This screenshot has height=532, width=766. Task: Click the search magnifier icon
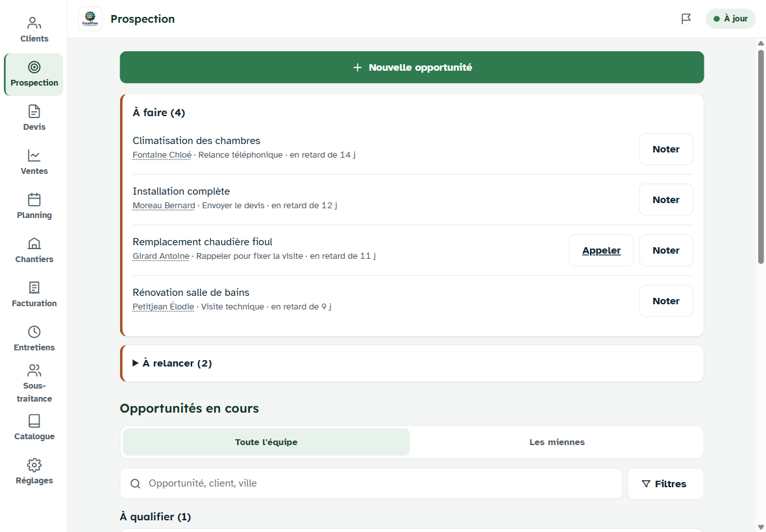click(x=135, y=484)
